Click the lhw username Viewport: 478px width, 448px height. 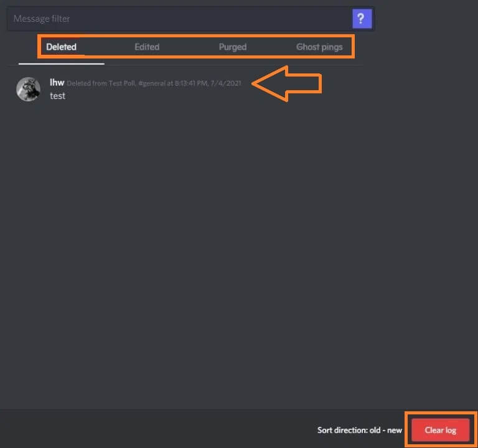point(57,82)
